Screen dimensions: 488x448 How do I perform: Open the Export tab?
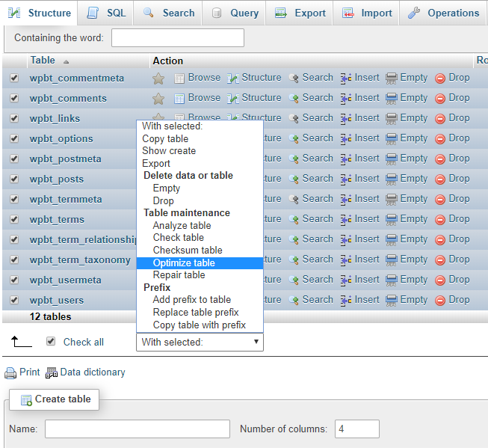[x=300, y=13]
